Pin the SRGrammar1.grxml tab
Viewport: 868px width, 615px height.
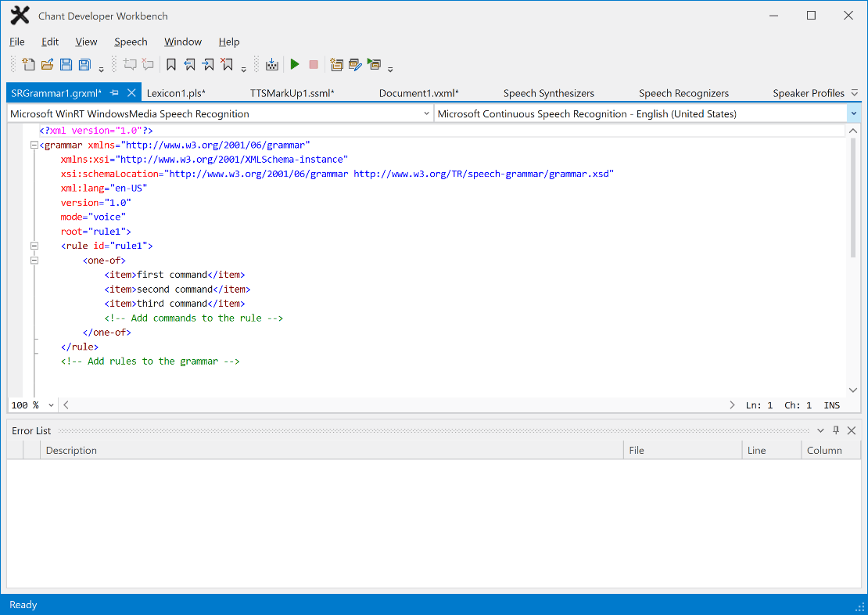(x=115, y=93)
